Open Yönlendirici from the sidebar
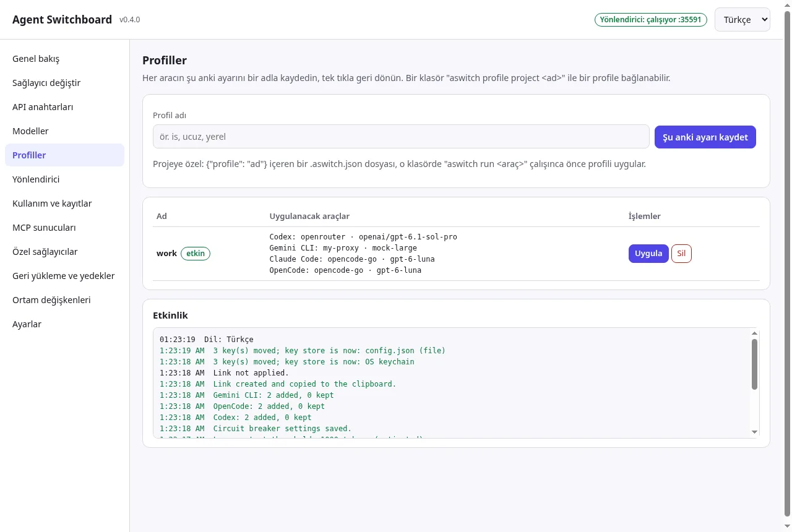 (64, 179)
